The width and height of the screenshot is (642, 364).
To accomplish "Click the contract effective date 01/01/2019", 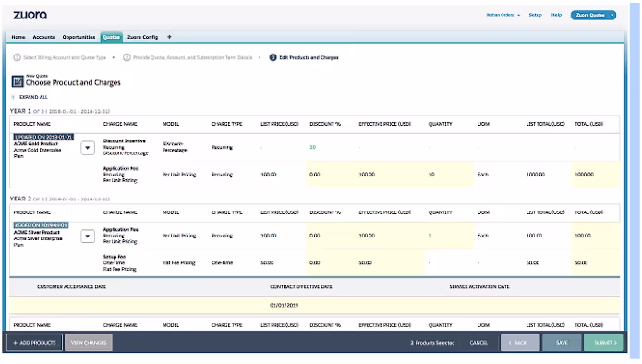I will [x=285, y=306].
